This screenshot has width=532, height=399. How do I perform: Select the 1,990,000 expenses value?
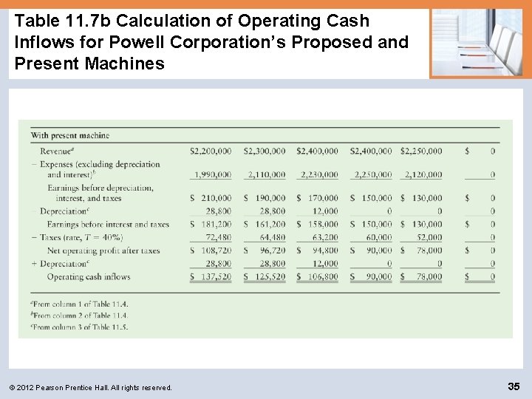coord(212,174)
